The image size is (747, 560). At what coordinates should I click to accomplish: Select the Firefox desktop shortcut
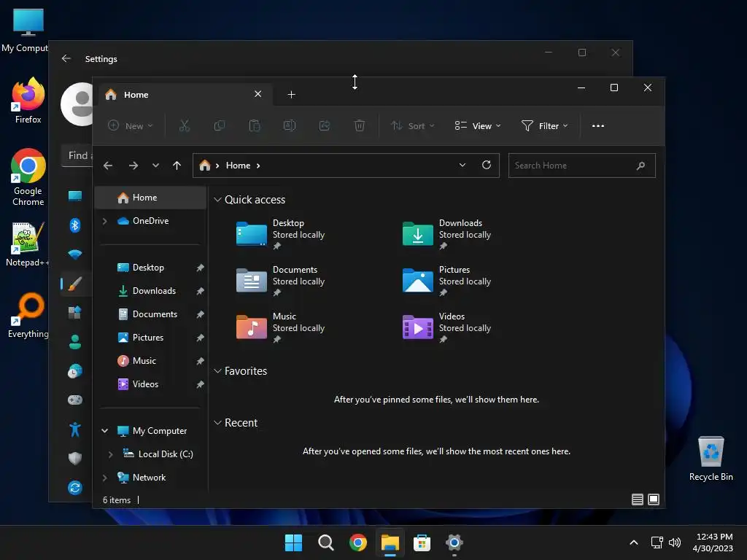coord(28,101)
